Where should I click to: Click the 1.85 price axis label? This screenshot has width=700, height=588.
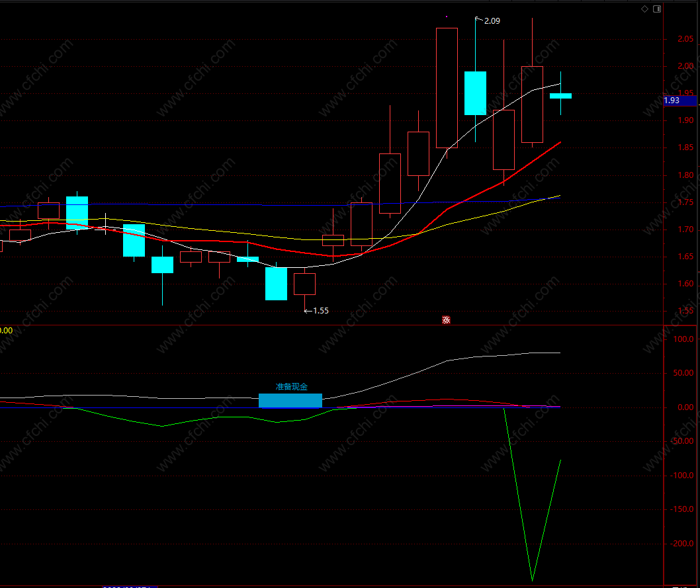pos(685,147)
